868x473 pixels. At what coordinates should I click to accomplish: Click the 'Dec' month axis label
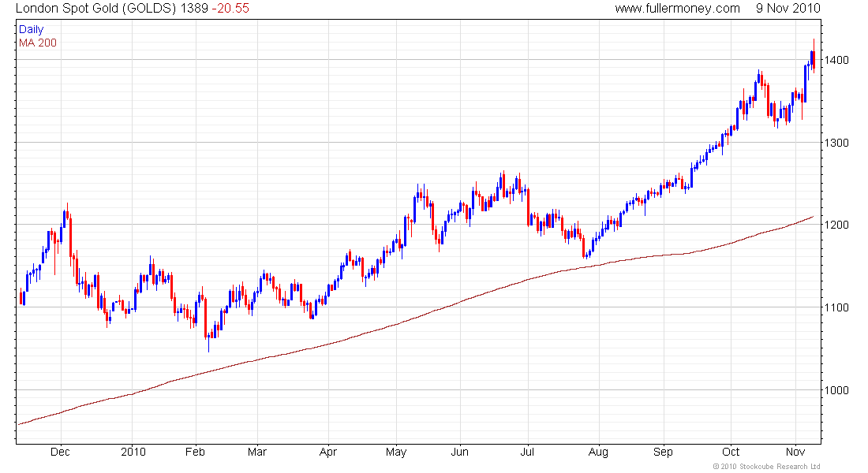60,452
